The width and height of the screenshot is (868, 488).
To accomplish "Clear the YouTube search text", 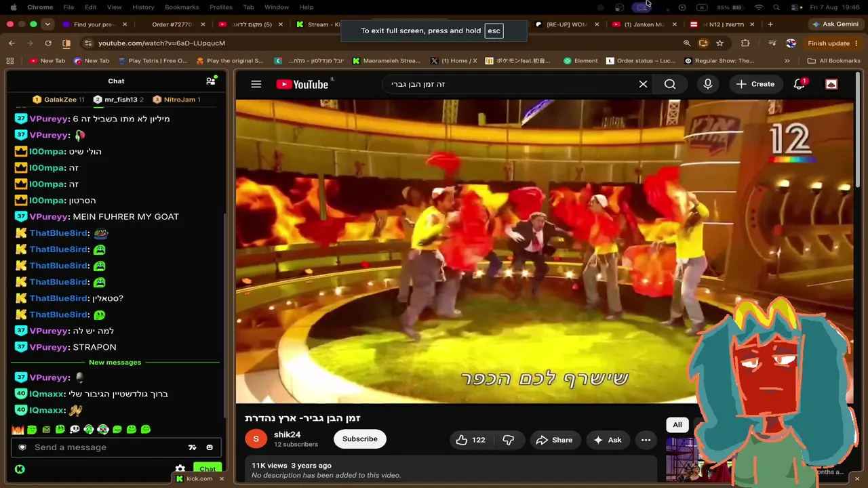I will pos(643,84).
